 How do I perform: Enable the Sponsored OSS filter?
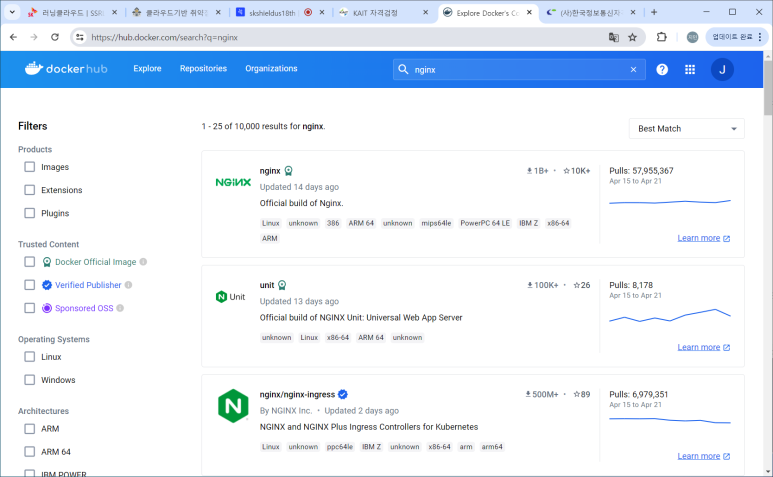click(x=30, y=308)
